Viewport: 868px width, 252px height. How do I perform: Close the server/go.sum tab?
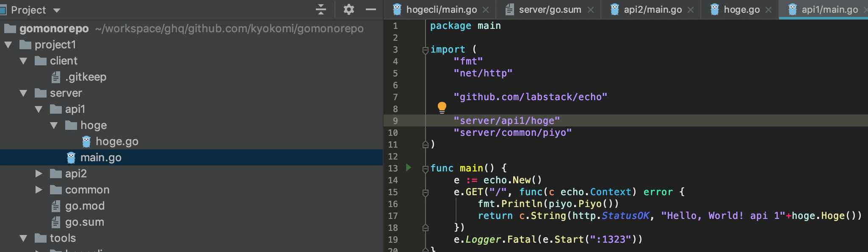point(591,10)
